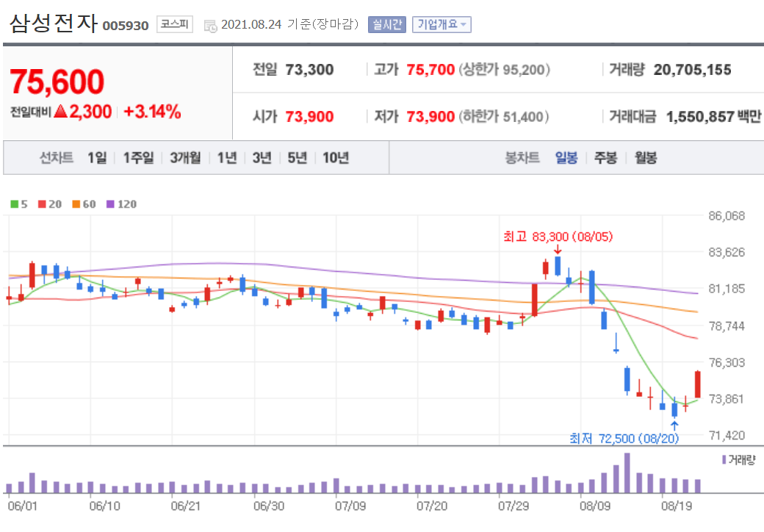Click the 06/01 date axis label

(23, 506)
